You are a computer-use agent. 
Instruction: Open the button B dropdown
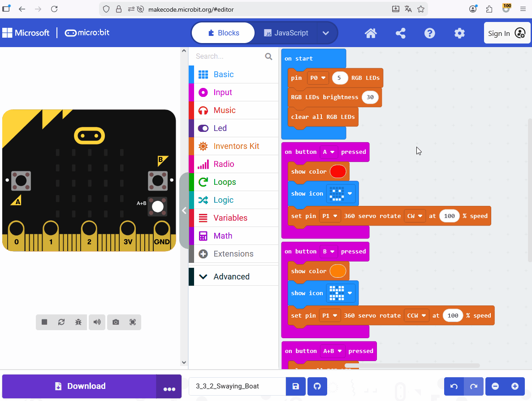pyautogui.click(x=329, y=251)
